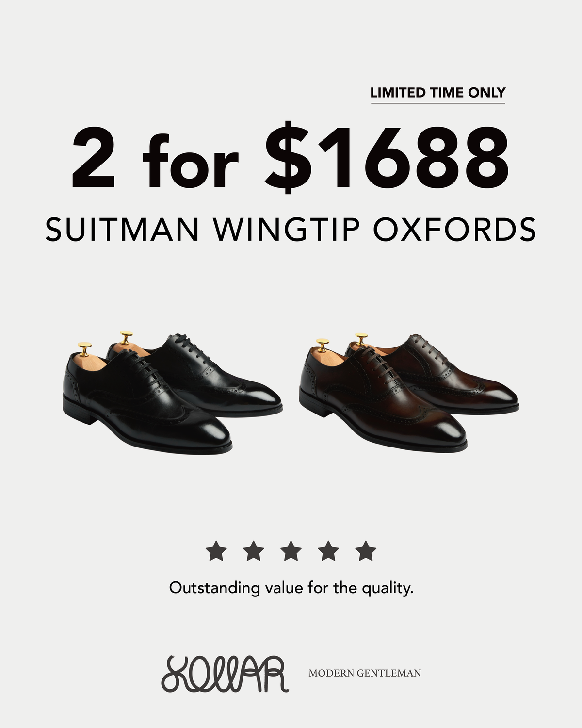
Task: Select the brown wingtip oxford pair
Action: click(x=409, y=393)
